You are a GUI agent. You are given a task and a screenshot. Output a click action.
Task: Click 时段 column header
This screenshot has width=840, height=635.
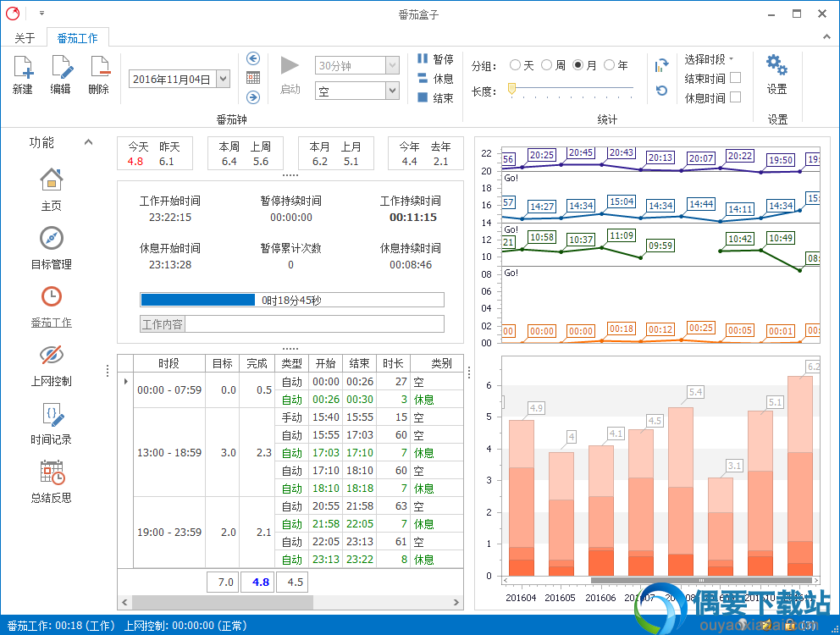[x=169, y=363]
